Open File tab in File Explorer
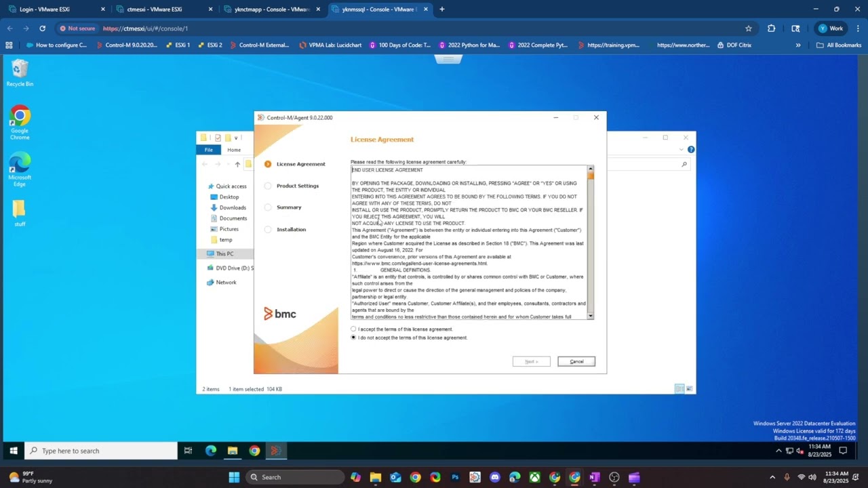This screenshot has height=488, width=868. 209,150
